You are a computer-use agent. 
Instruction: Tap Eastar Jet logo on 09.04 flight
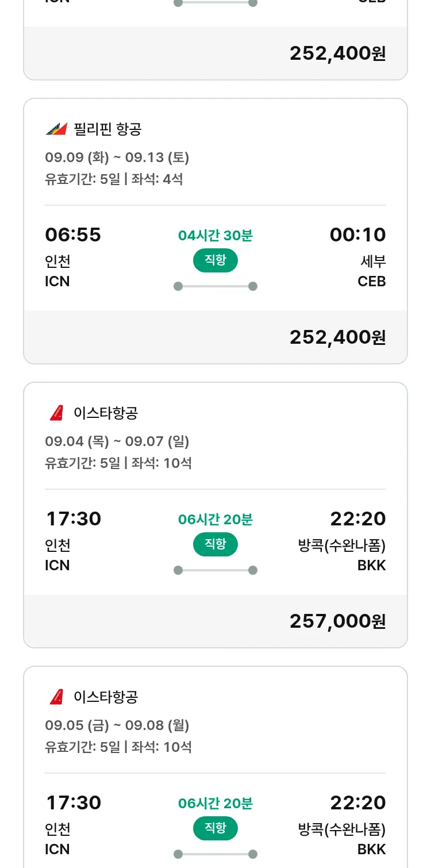click(56, 413)
